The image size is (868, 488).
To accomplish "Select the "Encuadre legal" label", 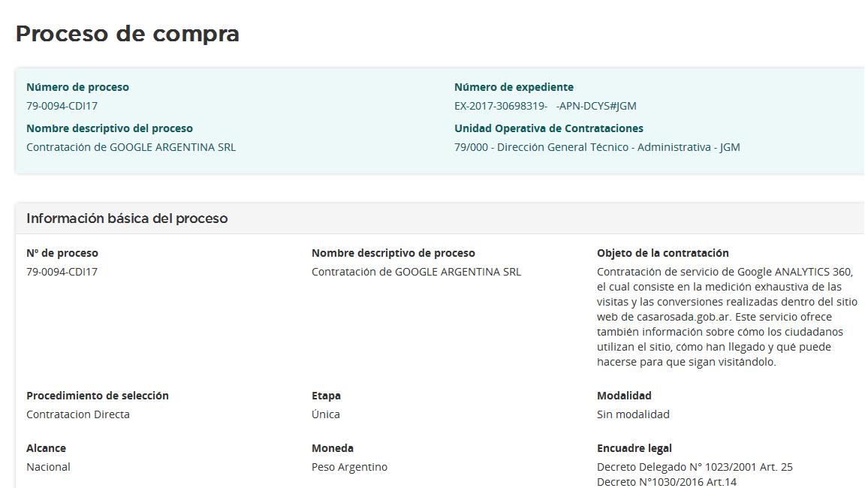I will (634, 448).
